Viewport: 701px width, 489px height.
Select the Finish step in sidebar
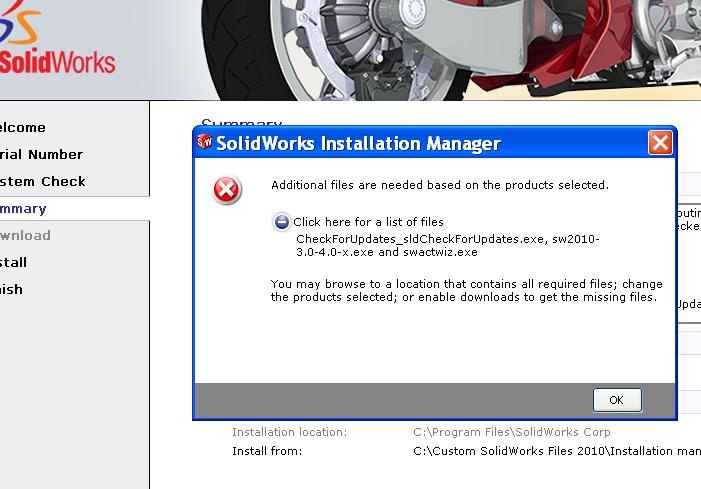pyautogui.click(x=11, y=290)
